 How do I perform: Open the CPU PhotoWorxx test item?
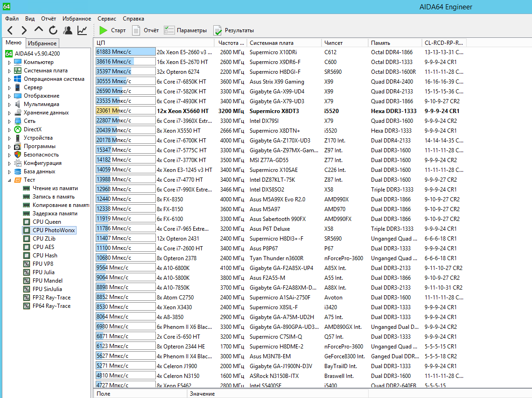pyautogui.click(x=54, y=230)
